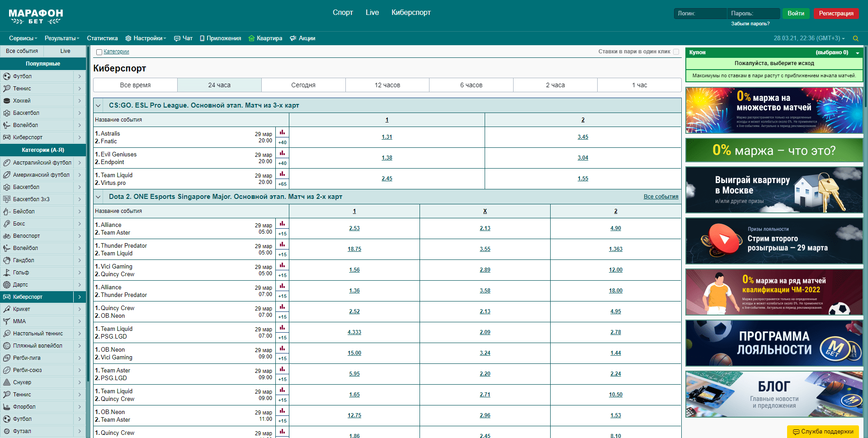Expand Баскетбол submenu arrow in Популярные
Image resolution: width=868 pixels, height=438 pixels.
coord(80,113)
